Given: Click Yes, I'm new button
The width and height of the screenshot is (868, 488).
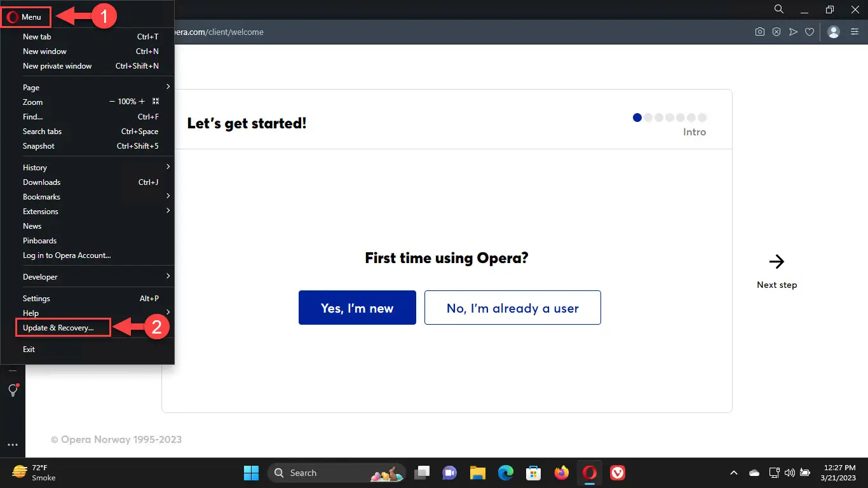Looking at the screenshot, I should tap(357, 308).
